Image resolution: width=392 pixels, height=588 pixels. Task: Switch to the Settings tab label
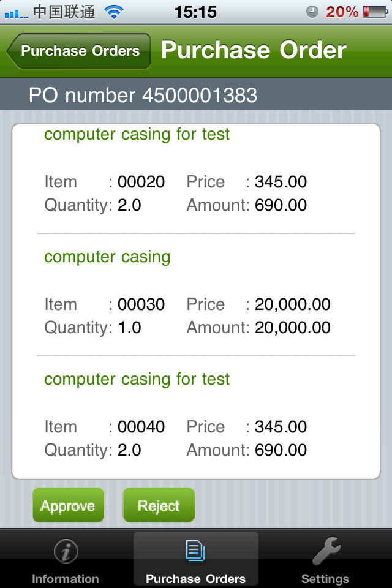325,579
